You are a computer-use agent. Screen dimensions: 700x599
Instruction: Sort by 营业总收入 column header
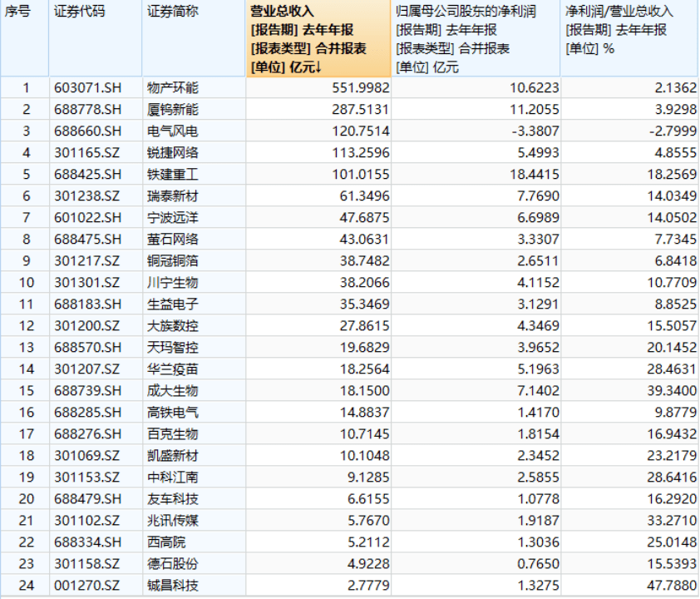click(x=317, y=39)
